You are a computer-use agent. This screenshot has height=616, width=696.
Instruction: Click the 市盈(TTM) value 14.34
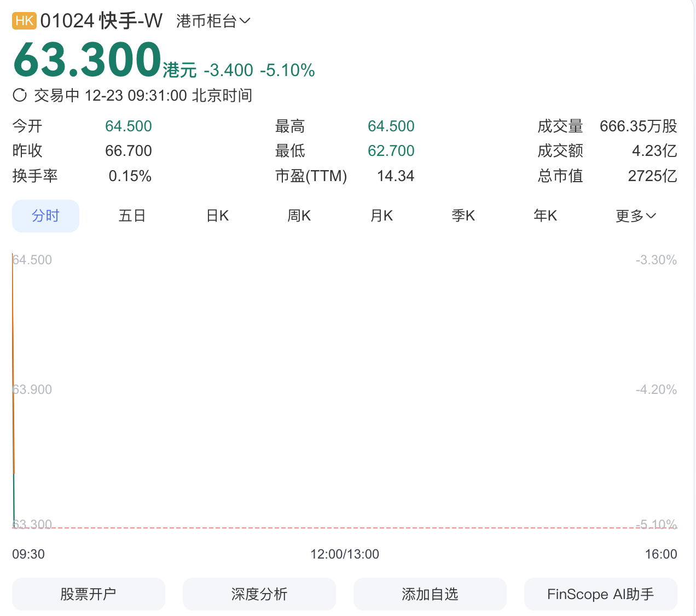pos(395,176)
